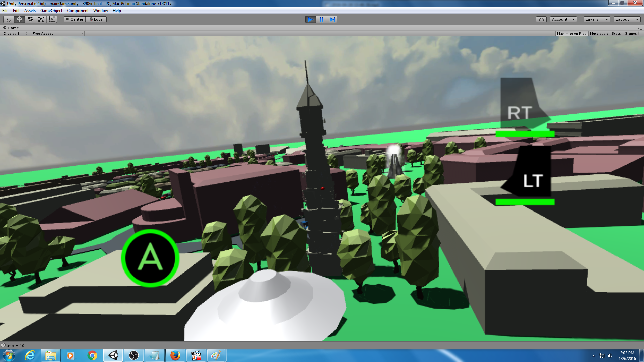The image size is (644, 362).
Task: Toggle Maximize on Play
Action: (x=572, y=34)
